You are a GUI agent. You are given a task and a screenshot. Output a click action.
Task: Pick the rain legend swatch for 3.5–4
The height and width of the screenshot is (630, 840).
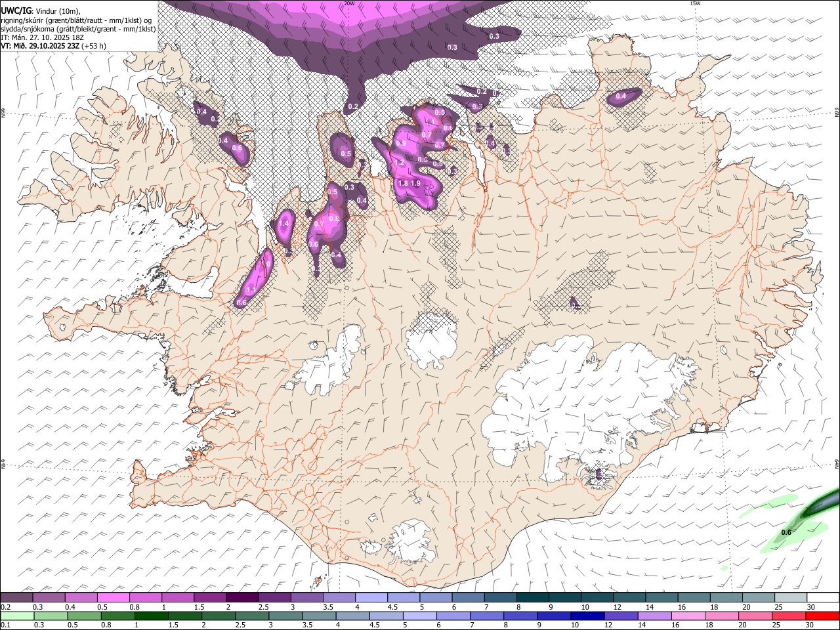tap(319, 616)
